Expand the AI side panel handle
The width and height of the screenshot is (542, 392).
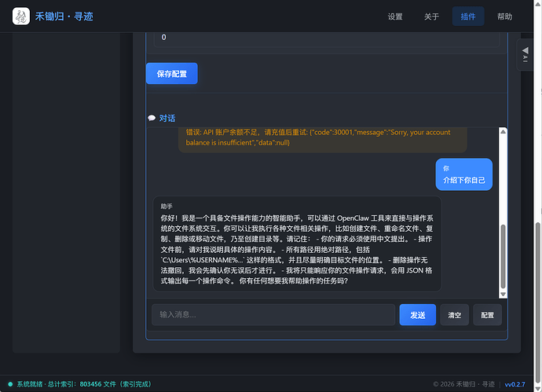(x=525, y=55)
